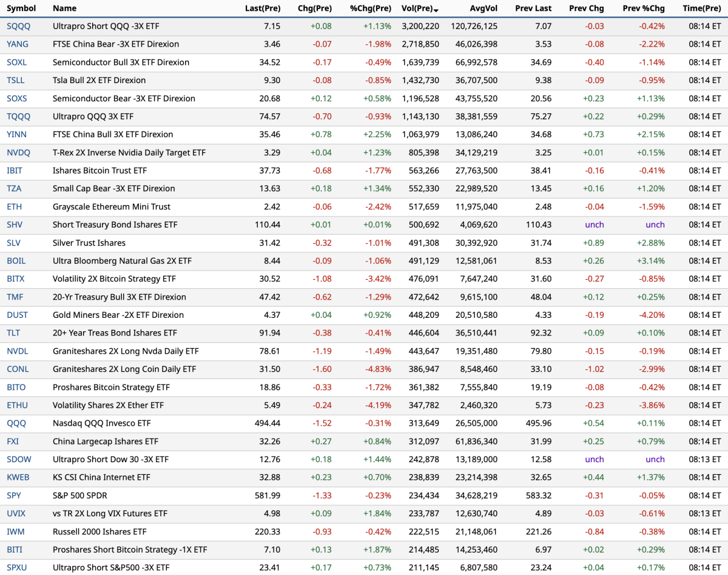Open the SPY ticker link
This screenshot has height=575, width=728.
14,496
